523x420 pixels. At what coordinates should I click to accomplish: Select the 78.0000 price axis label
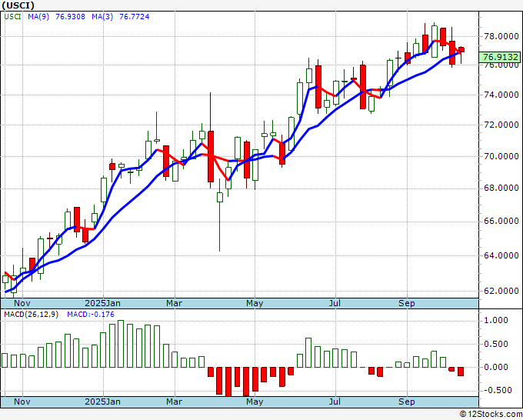pyautogui.click(x=501, y=36)
